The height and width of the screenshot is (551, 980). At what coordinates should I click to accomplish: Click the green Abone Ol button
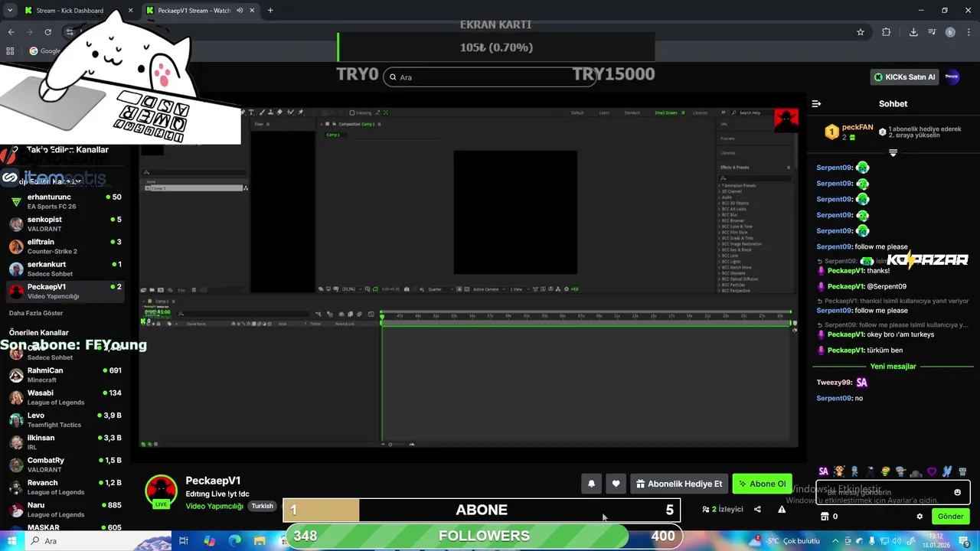point(762,484)
